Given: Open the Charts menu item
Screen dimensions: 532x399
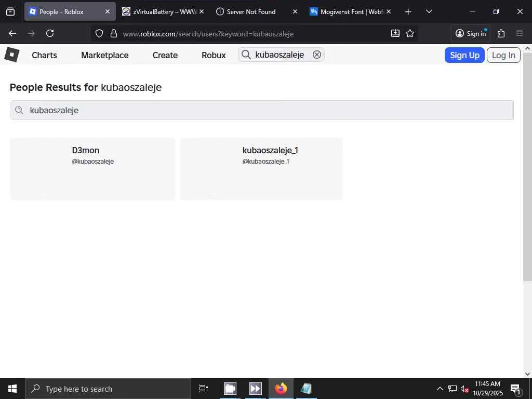Looking at the screenshot, I should [45, 55].
